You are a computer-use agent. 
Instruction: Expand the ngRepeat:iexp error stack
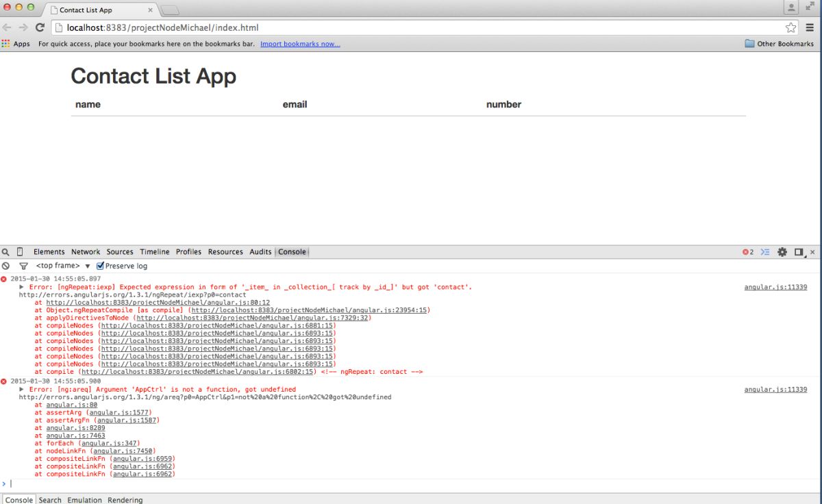[21, 287]
